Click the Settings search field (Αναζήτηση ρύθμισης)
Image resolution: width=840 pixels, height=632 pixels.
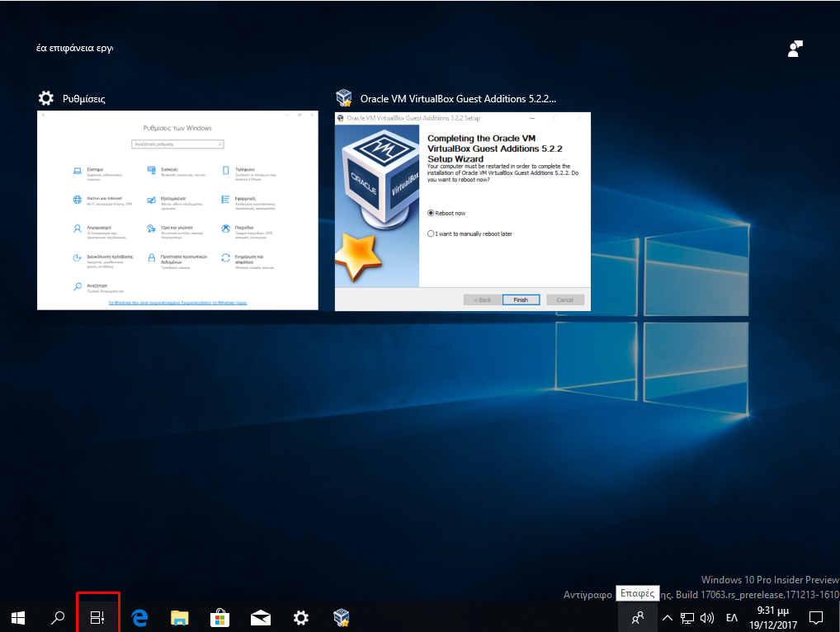coord(177,144)
